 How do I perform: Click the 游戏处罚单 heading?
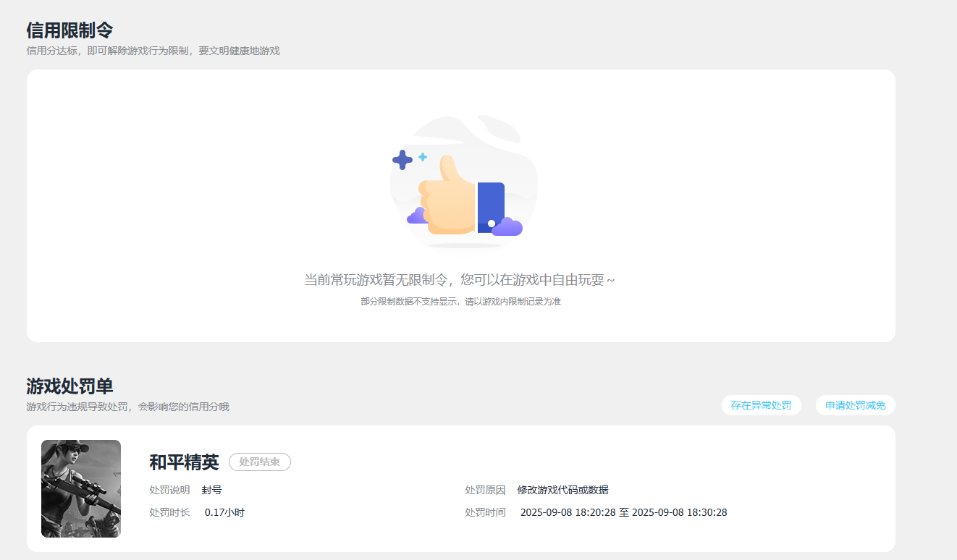tap(69, 386)
